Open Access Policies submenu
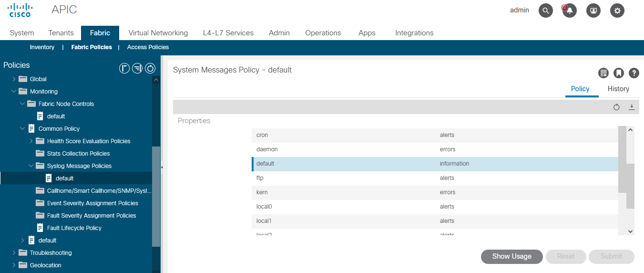 148,47
